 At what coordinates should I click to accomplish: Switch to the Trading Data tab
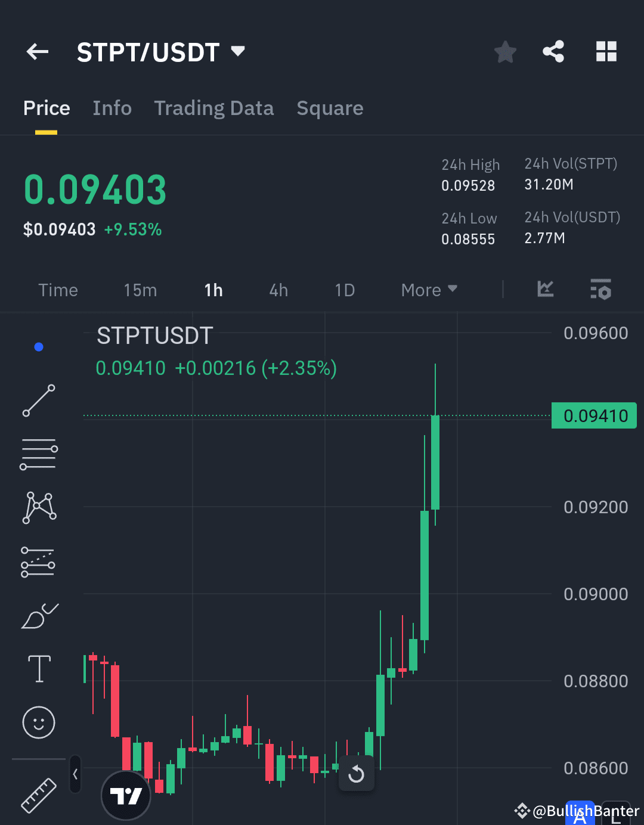[213, 108]
